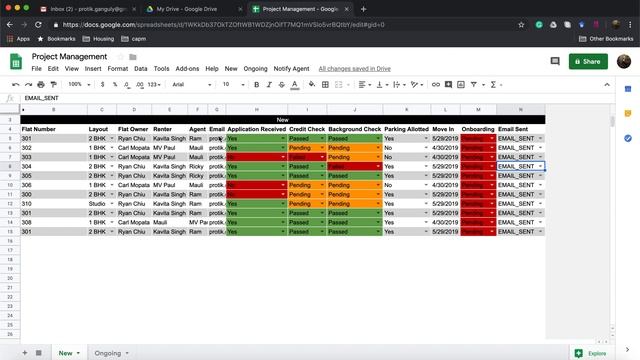Open Explore button at bottom right
The width and height of the screenshot is (640, 360).
click(x=591, y=353)
